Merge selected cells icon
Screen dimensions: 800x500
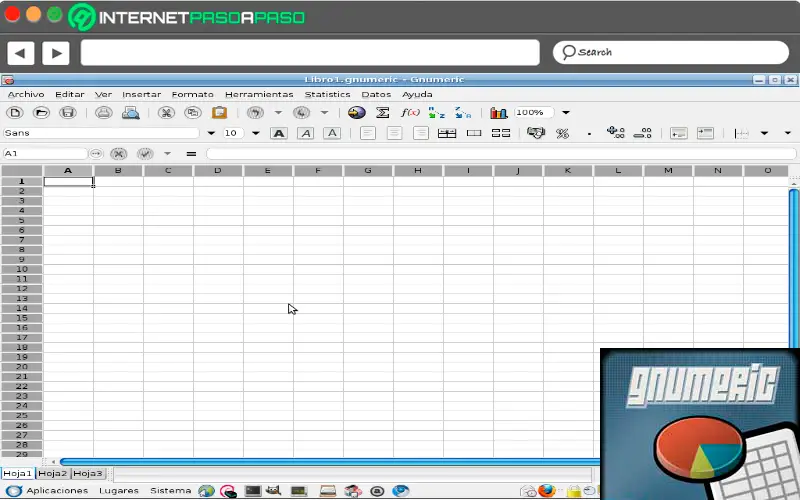474,133
